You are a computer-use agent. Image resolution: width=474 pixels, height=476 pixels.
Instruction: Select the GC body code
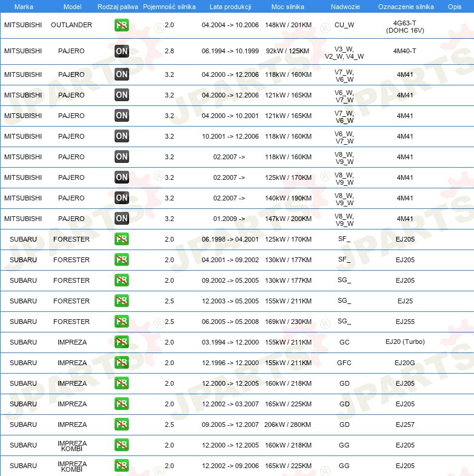coord(344,342)
